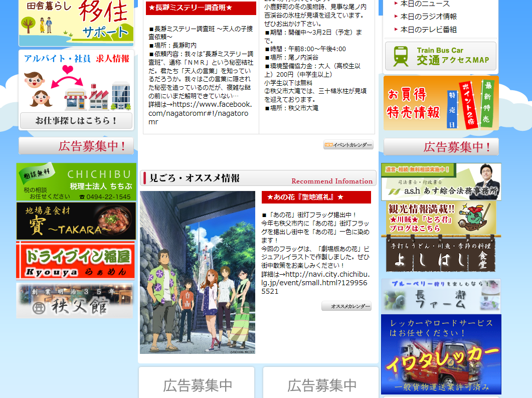Image resolution: width=532 pixels, height=398 pixels.
Task: Open the 秩父館 banner
Action: click(75, 301)
